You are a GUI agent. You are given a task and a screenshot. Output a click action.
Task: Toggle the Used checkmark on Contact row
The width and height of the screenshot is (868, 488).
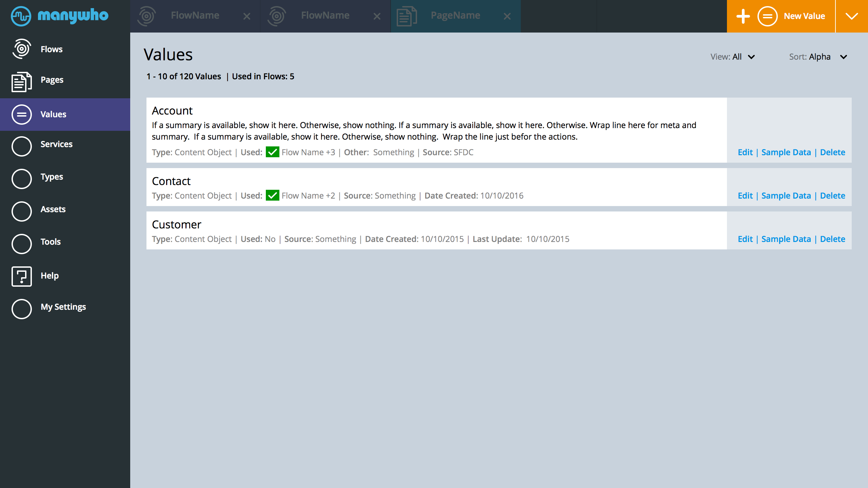[273, 195]
